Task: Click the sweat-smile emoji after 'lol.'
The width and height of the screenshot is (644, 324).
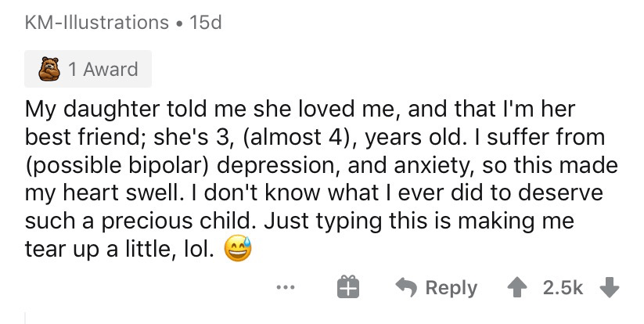Action: click(238, 249)
